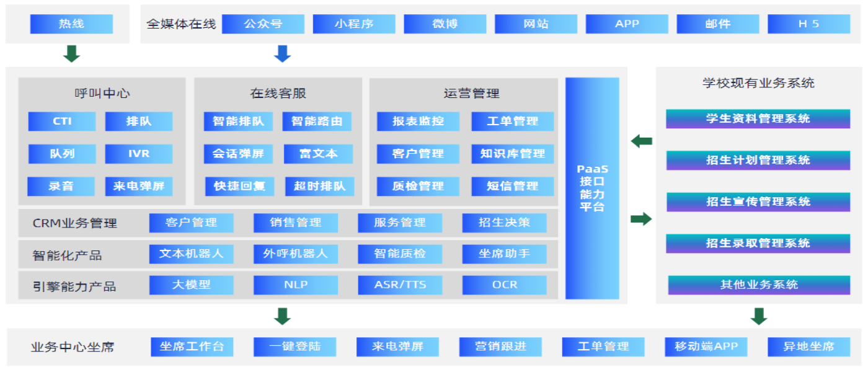Click the 知识库管理 block
868x372 pixels.
click(x=512, y=154)
